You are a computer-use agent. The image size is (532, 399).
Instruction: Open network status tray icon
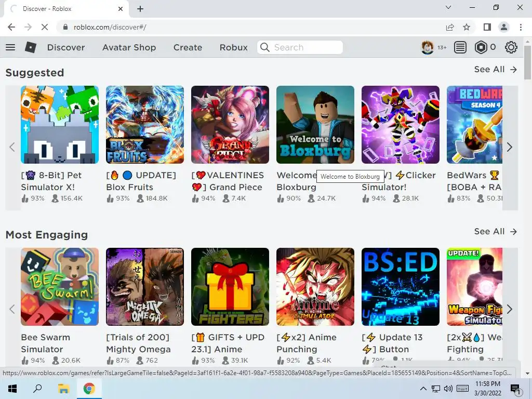point(436,389)
